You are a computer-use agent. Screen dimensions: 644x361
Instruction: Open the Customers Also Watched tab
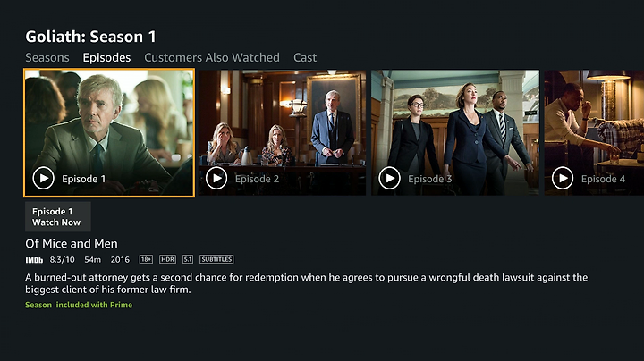coord(212,57)
